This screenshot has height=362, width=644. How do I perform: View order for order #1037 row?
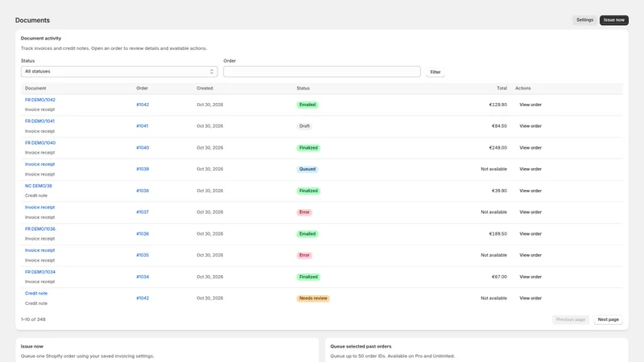[x=530, y=212]
